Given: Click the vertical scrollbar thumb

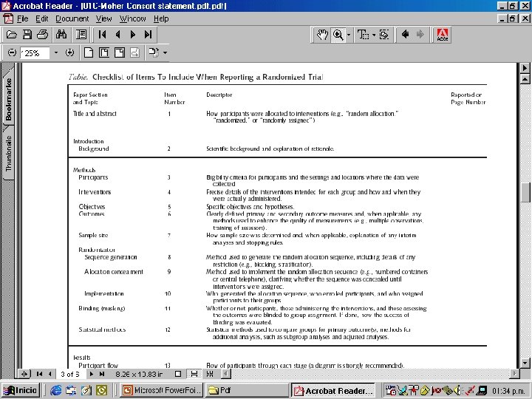Looking at the screenshot, I should (x=525, y=192).
